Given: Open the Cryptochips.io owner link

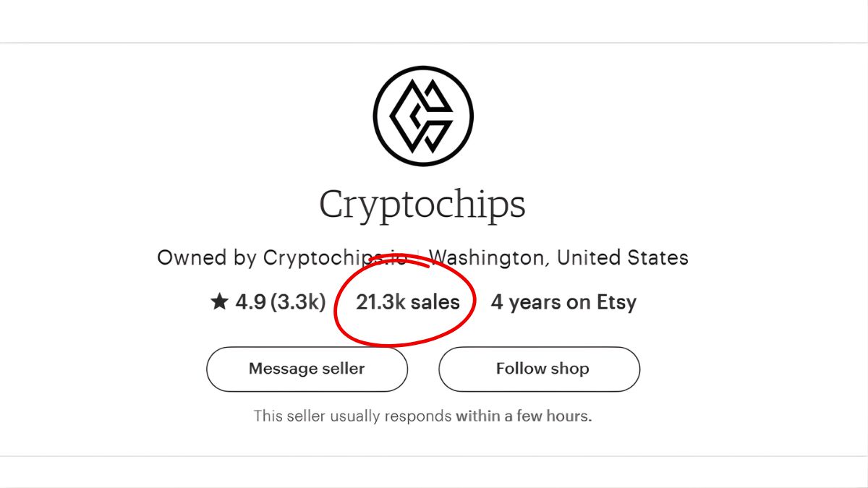Looking at the screenshot, I should 334,257.
